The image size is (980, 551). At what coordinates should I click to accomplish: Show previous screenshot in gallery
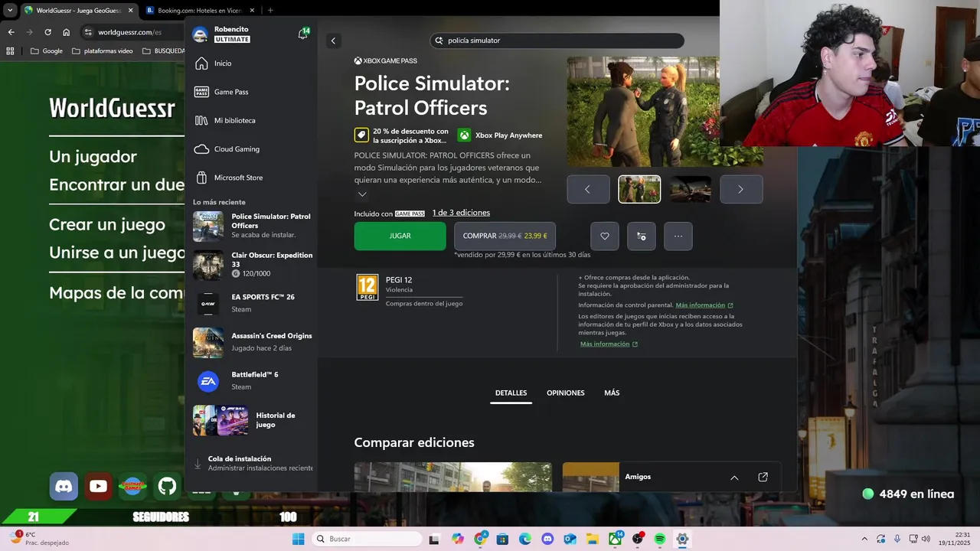(588, 189)
